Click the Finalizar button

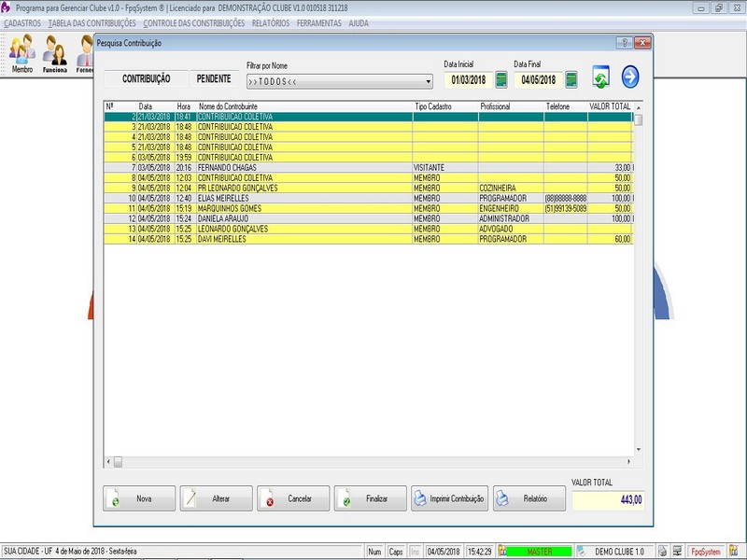pyautogui.click(x=371, y=498)
